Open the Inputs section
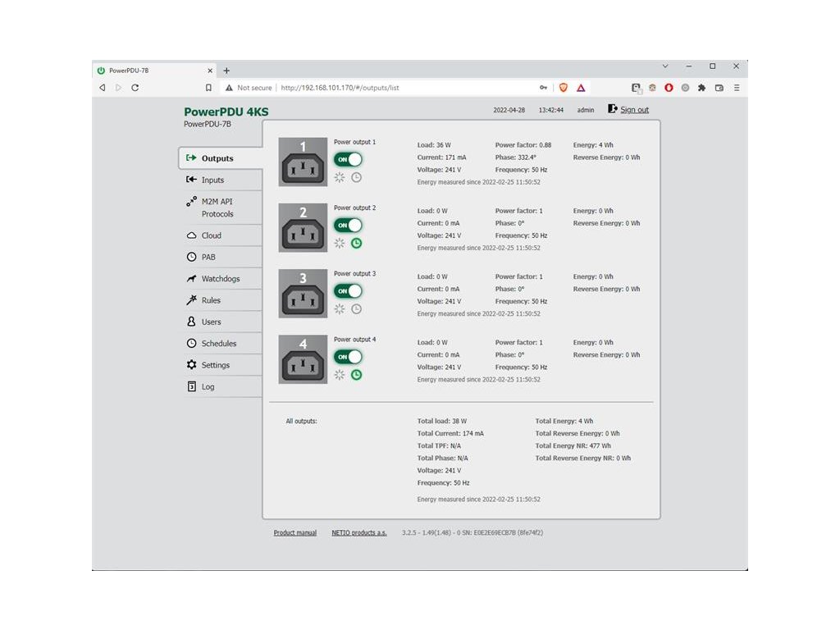Image resolution: width=840 pixels, height=630 pixels. tap(221, 180)
